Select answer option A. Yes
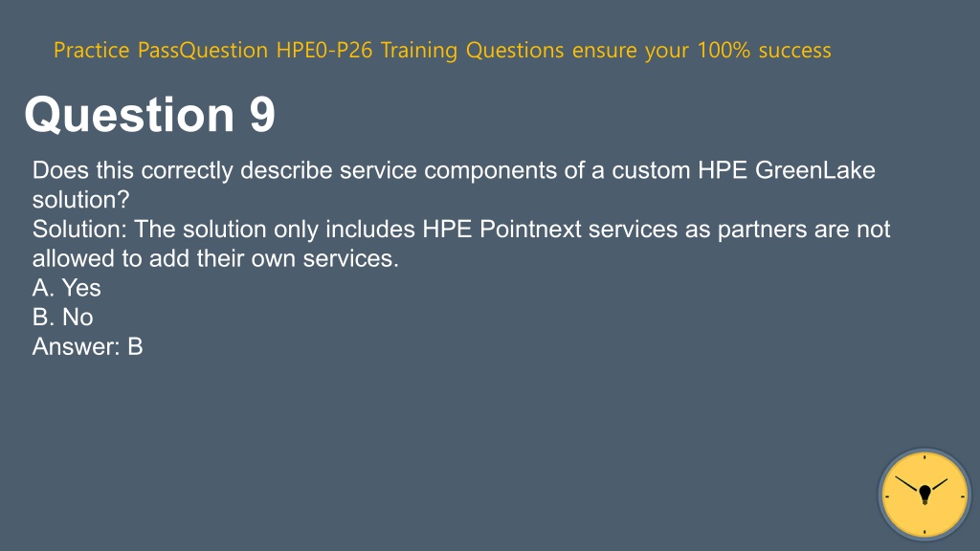980x551 pixels. click(67, 288)
